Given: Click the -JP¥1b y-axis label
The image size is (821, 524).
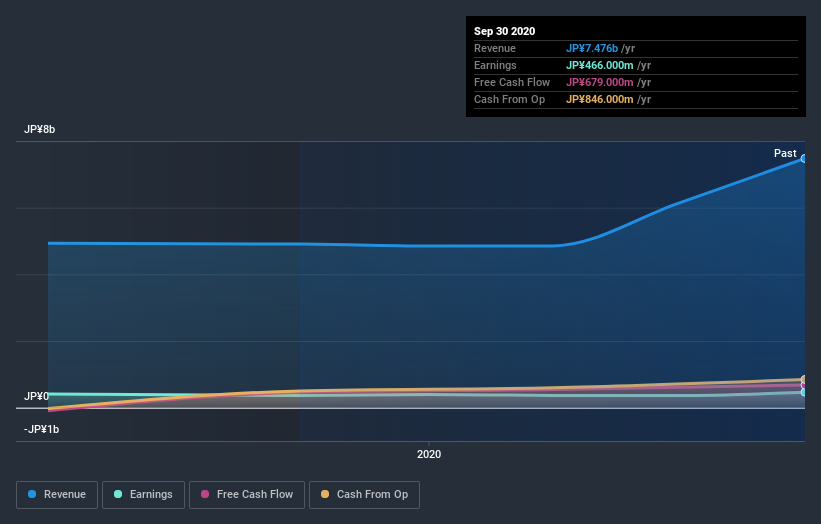Looking at the screenshot, I should pos(41,429).
